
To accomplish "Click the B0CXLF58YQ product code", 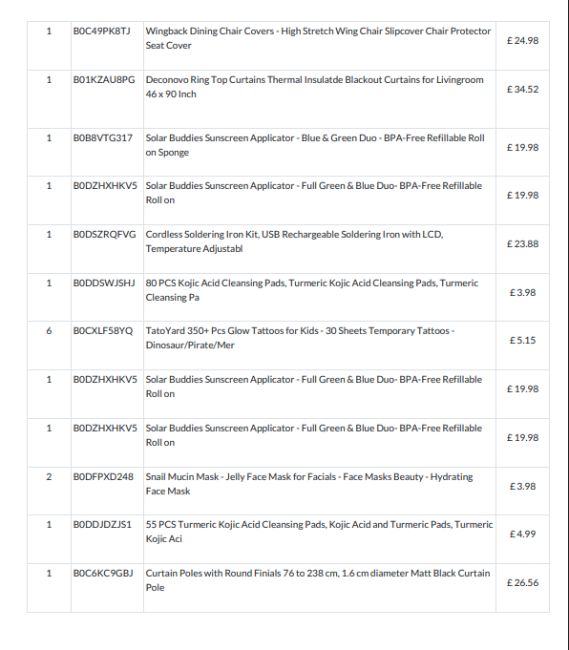I will 103,331.
